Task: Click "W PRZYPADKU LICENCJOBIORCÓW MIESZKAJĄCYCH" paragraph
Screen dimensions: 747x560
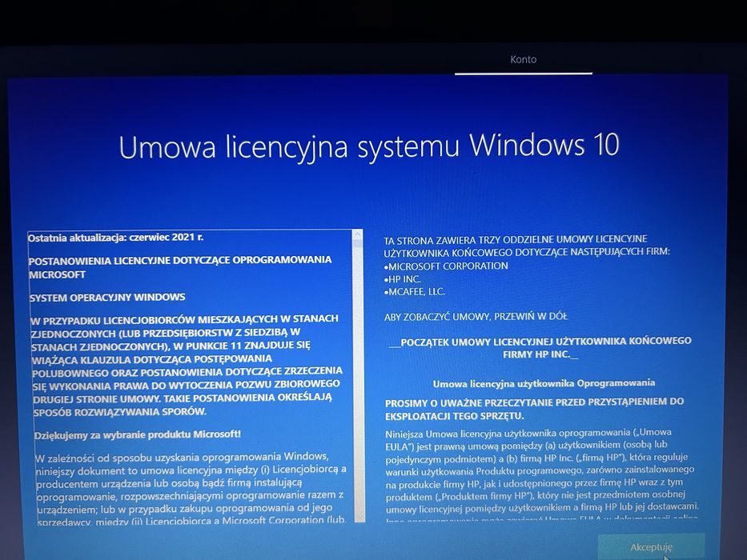Action: pos(186,365)
